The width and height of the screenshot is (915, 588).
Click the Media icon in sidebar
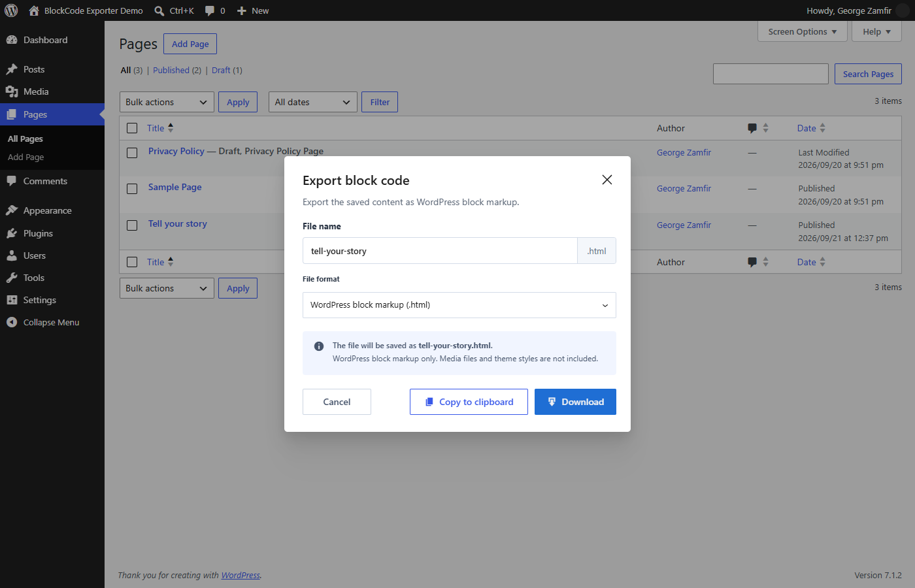12,91
